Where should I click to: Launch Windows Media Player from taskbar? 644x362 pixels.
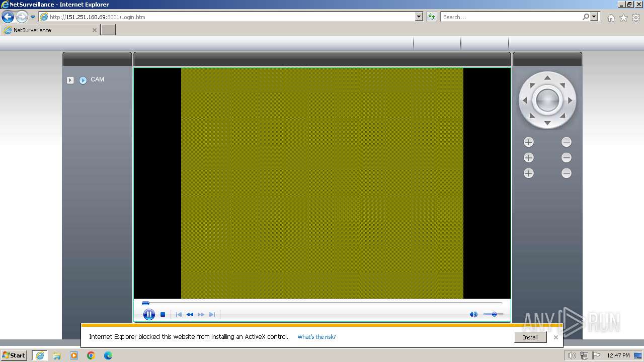(x=74, y=355)
